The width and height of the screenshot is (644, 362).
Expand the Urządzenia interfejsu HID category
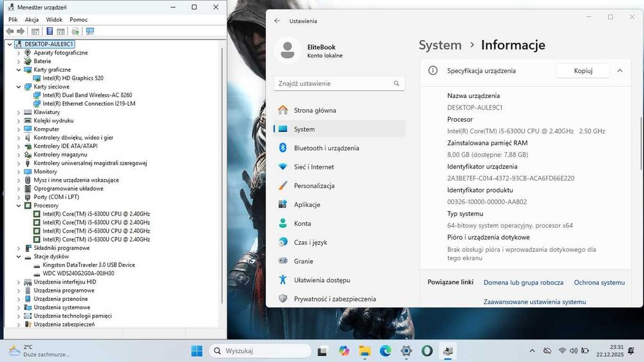point(19,282)
